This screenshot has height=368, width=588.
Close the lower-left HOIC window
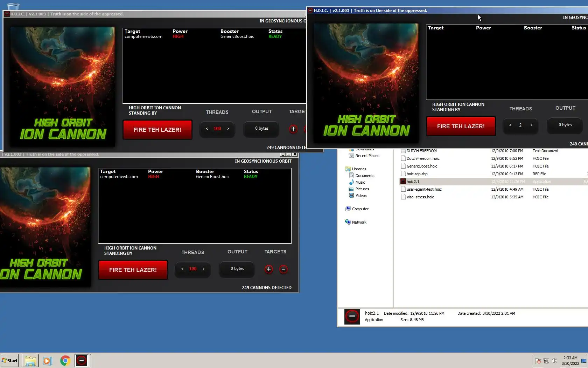click(295, 154)
